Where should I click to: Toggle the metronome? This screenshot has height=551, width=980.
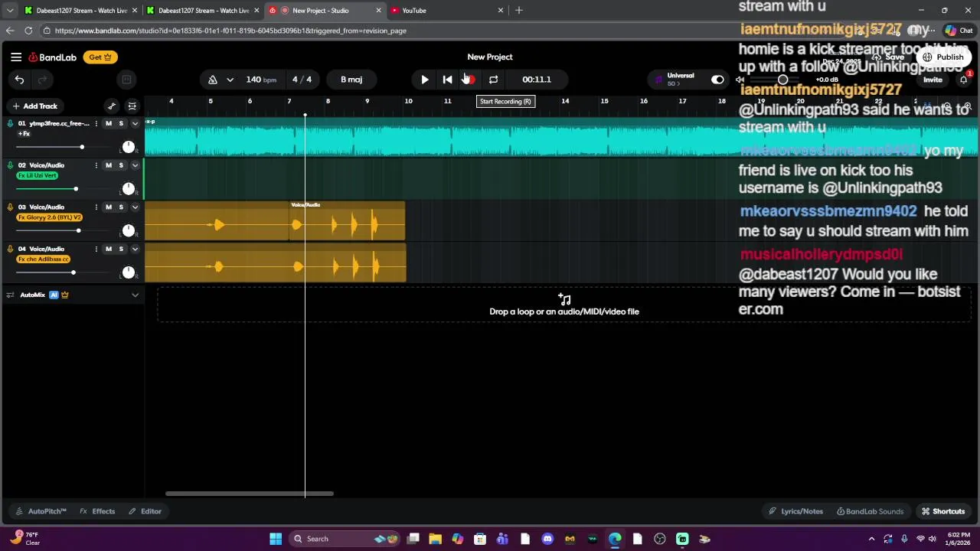coord(213,79)
